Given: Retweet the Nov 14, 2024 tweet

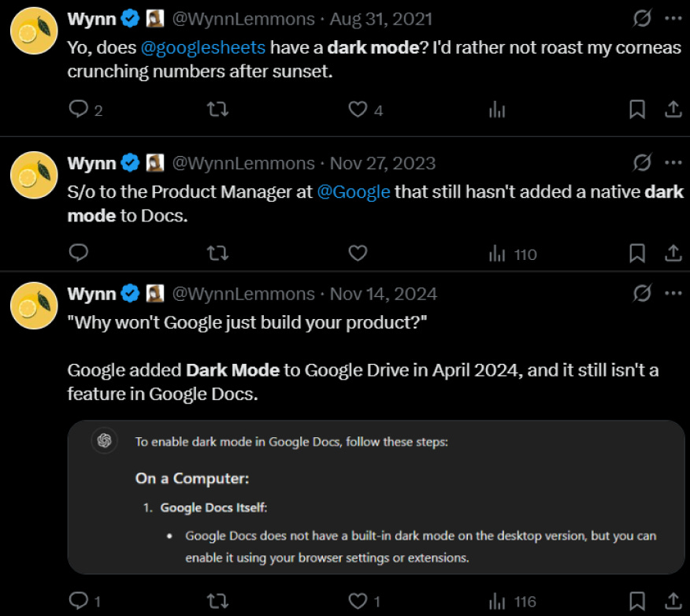Looking at the screenshot, I should [x=217, y=601].
